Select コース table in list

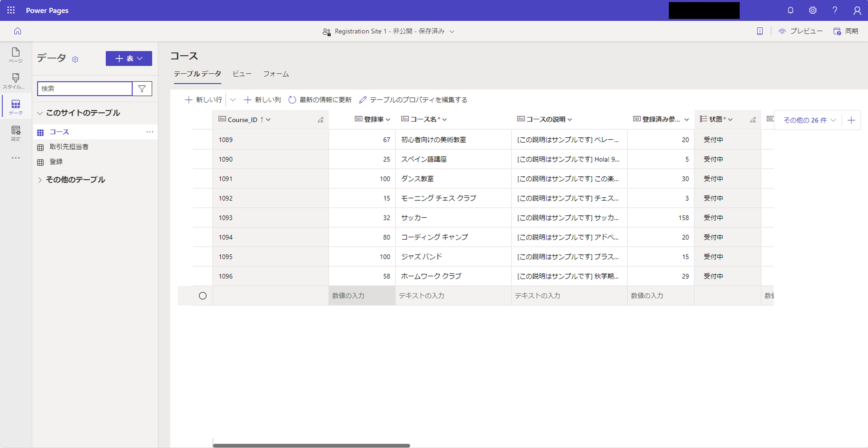(95, 132)
